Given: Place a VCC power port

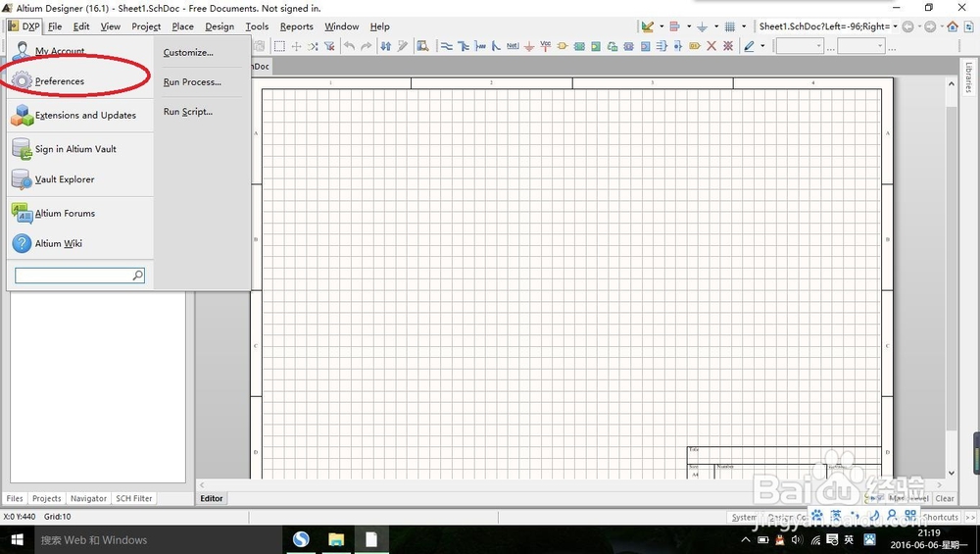Looking at the screenshot, I should pos(546,46).
